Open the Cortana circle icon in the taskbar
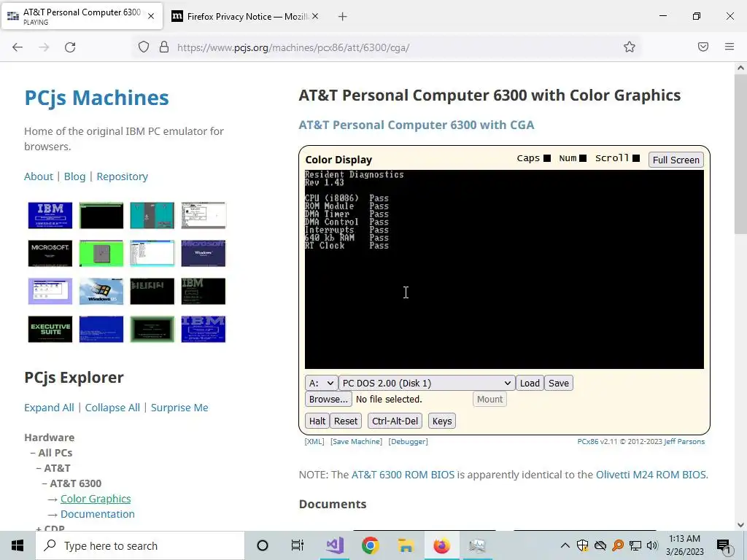 pyautogui.click(x=262, y=545)
